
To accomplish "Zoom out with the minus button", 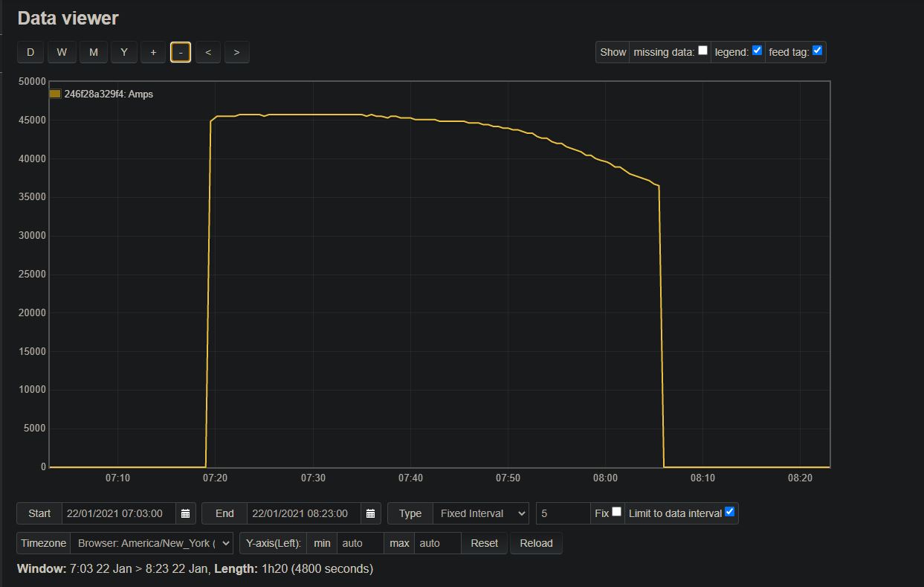I will click(181, 52).
